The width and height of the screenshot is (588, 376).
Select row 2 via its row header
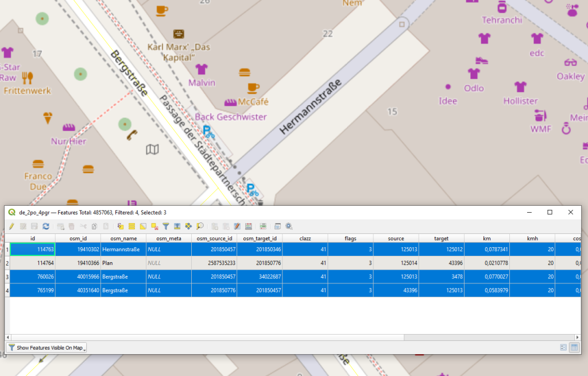pyautogui.click(x=7, y=263)
